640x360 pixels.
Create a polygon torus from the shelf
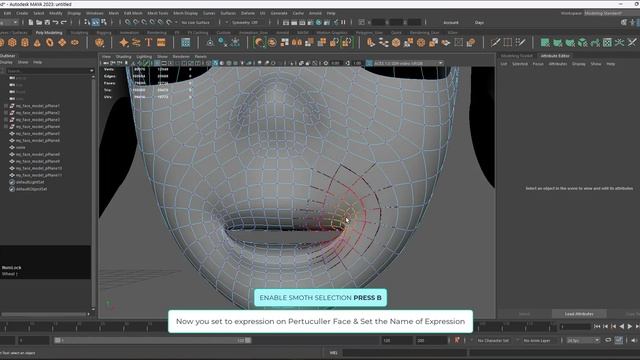point(49,42)
